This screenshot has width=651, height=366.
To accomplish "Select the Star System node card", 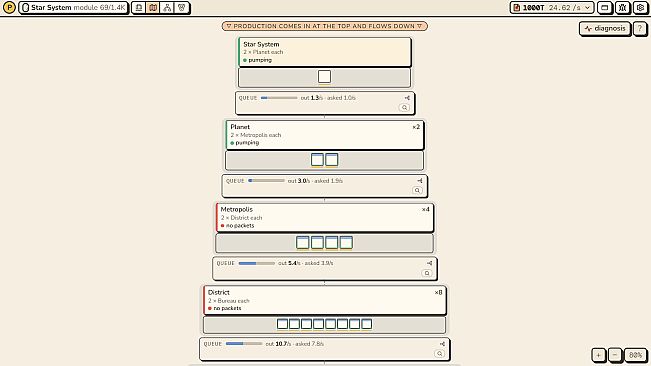I will pos(325,52).
